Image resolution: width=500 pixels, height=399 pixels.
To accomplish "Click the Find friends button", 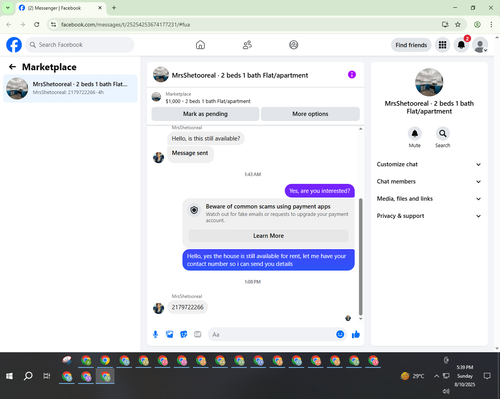I will (x=411, y=45).
